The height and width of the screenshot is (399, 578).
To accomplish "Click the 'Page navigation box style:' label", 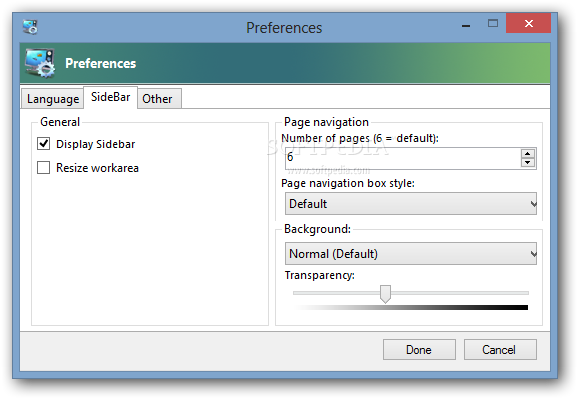I will [x=348, y=183].
